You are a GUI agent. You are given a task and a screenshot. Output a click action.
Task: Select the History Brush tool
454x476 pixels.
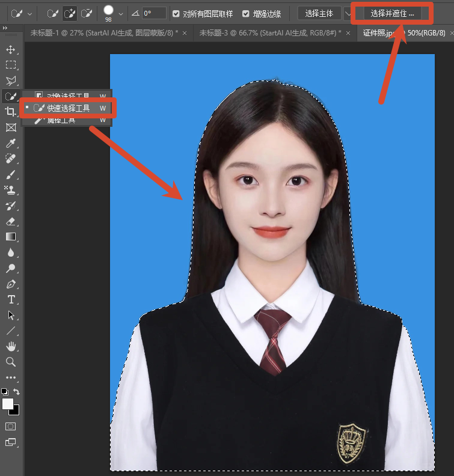[11, 206]
